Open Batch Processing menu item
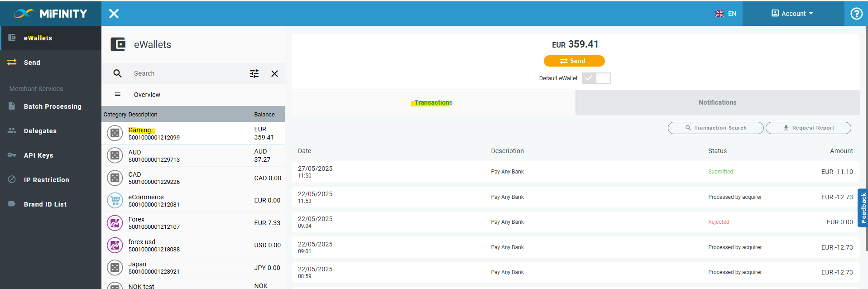 [x=51, y=106]
